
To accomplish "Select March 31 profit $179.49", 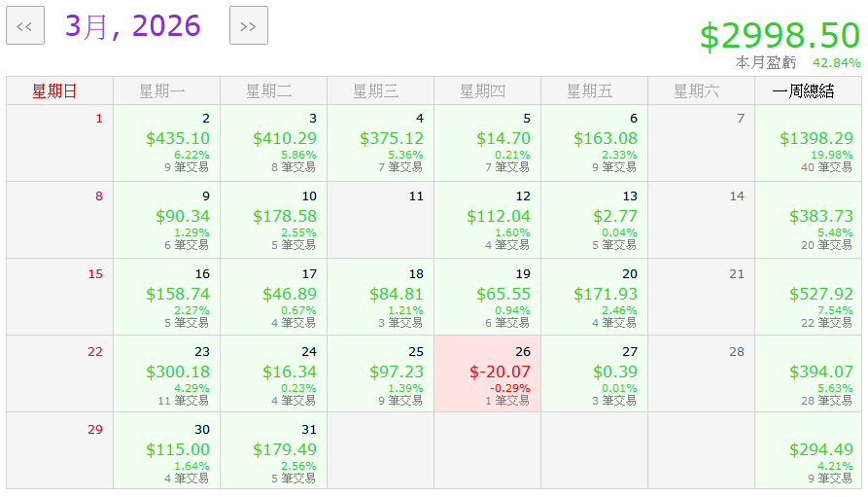I will tap(285, 450).
